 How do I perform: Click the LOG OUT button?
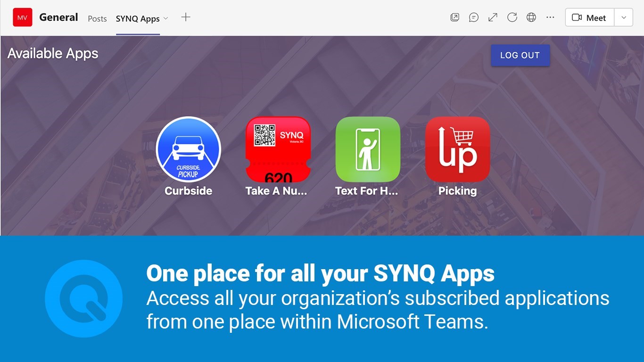coord(520,55)
